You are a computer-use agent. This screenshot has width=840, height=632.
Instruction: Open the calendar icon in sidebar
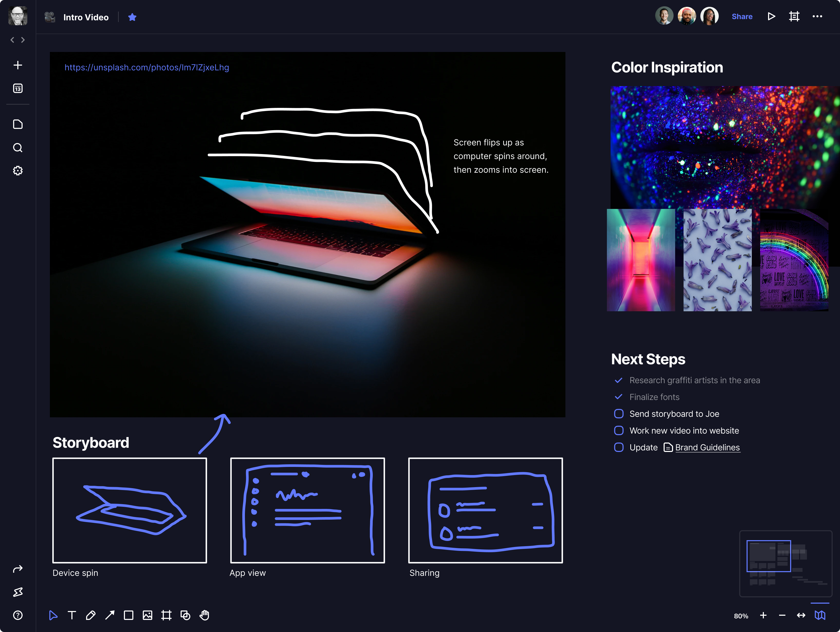[x=18, y=88]
